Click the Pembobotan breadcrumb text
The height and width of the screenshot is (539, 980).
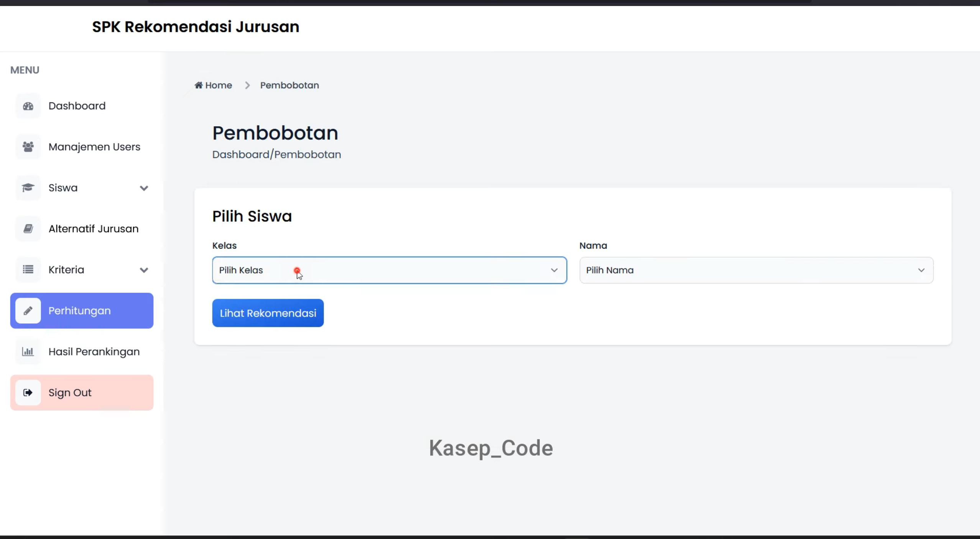tap(289, 85)
